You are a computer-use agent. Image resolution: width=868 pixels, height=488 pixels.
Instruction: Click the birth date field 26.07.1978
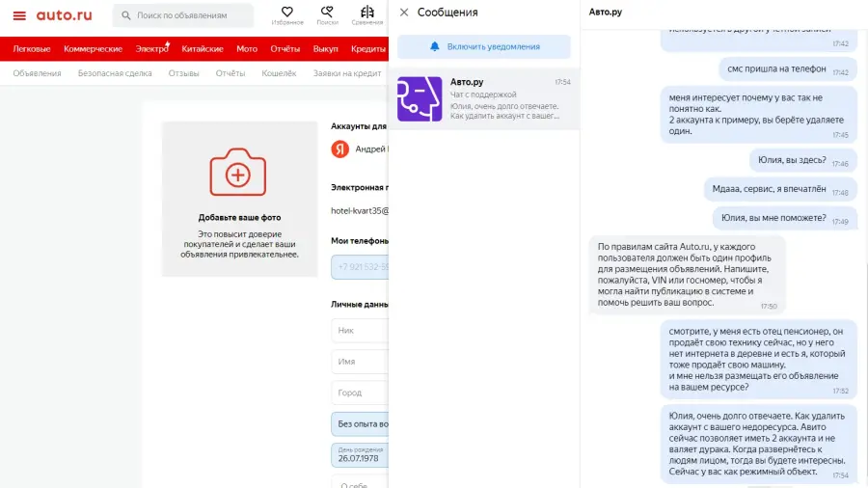360,455
